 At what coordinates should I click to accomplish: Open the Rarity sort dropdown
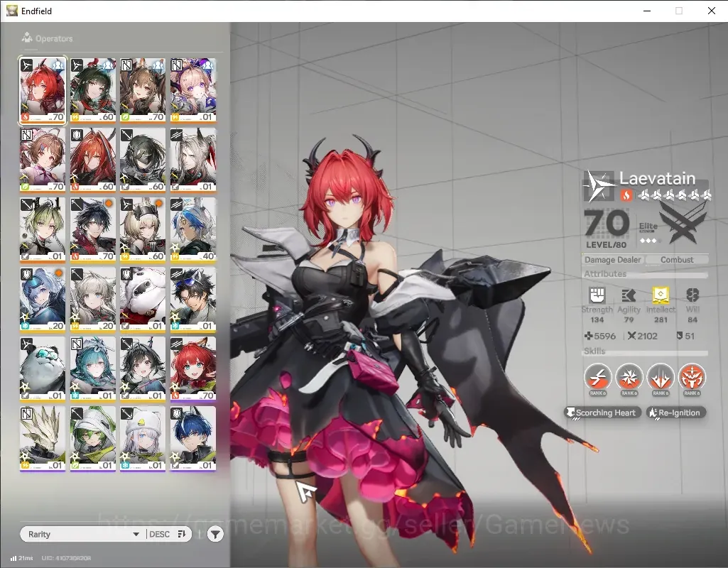click(x=84, y=534)
